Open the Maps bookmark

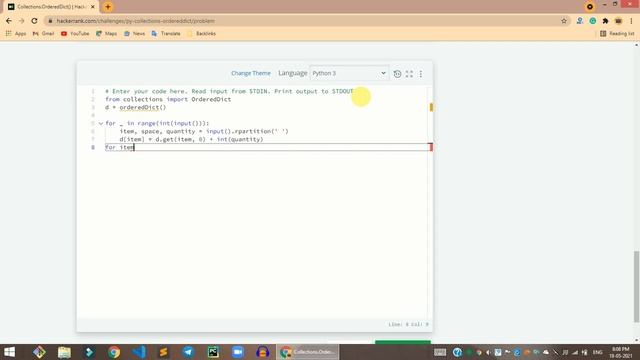click(107, 33)
